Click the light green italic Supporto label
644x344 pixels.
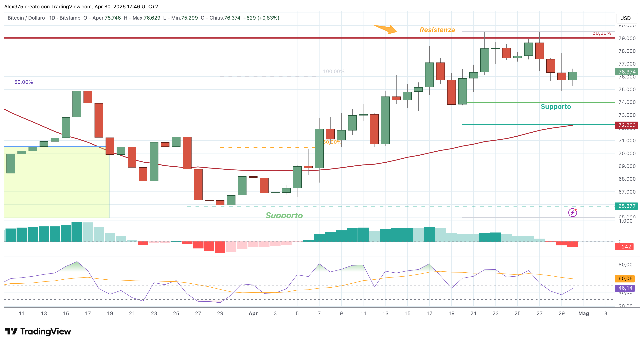(x=284, y=215)
